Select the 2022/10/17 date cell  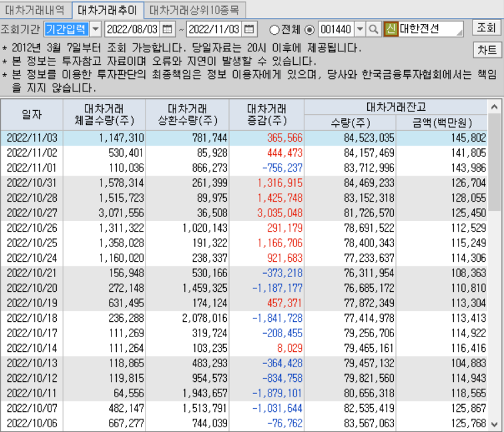pos(32,333)
